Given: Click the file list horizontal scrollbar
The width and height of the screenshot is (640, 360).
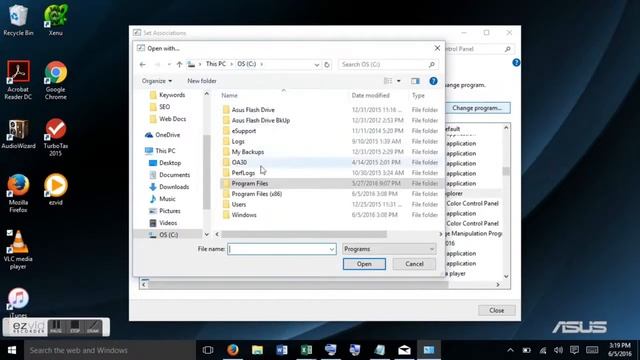Looking at the screenshot, I should click(304, 234).
